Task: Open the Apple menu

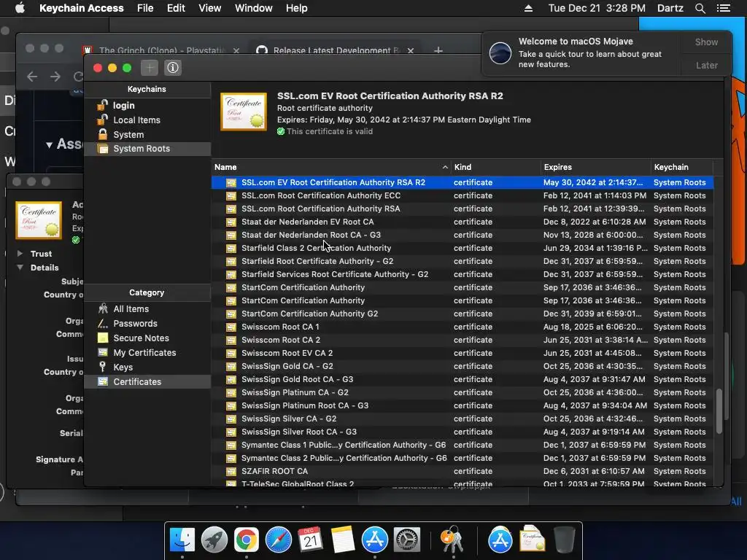Action: [x=20, y=8]
